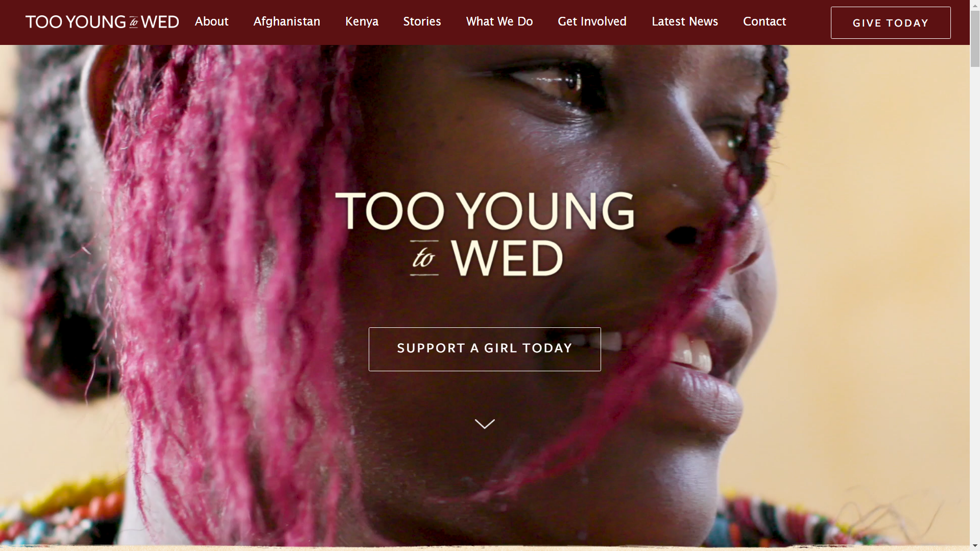Image resolution: width=980 pixels, height=551 pixels.
Task: Expand the What We Do menu
Action: [x=499, y=21]
